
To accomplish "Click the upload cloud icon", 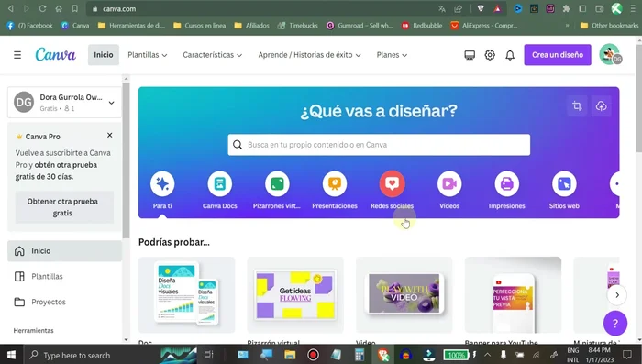I will (601, 106).
